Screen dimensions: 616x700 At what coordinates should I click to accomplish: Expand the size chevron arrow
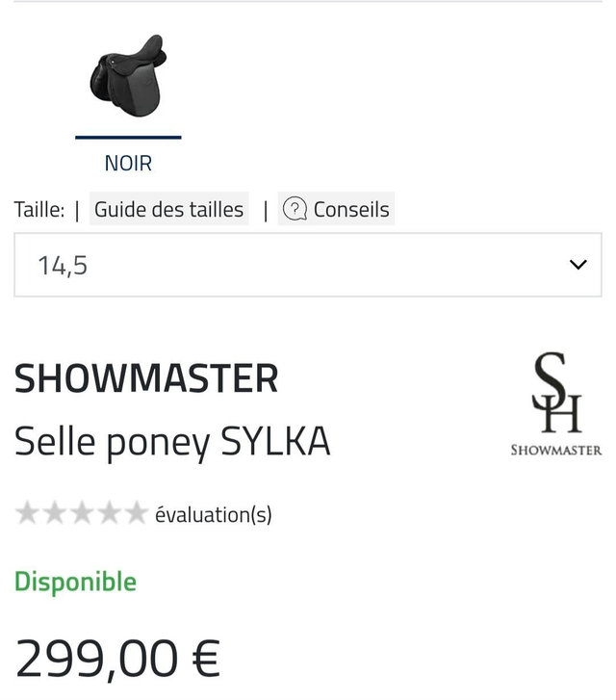(577, 265)
